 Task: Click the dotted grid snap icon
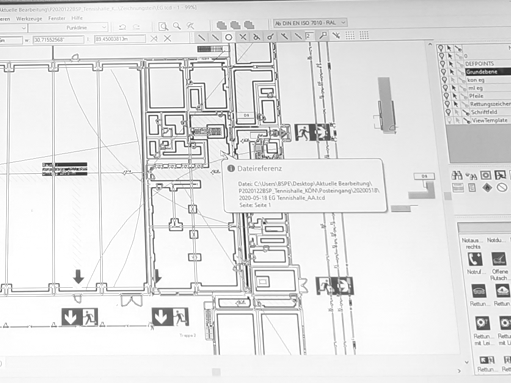pos(350,35)
